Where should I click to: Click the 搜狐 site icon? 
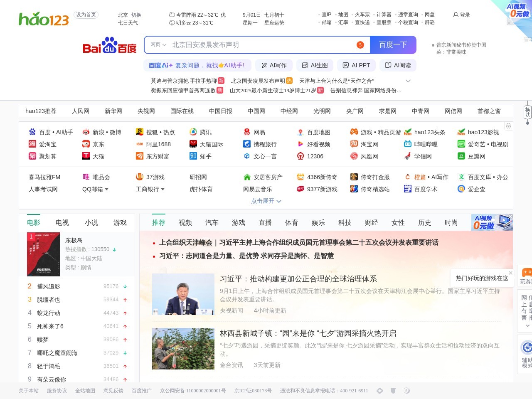[140, 132]
